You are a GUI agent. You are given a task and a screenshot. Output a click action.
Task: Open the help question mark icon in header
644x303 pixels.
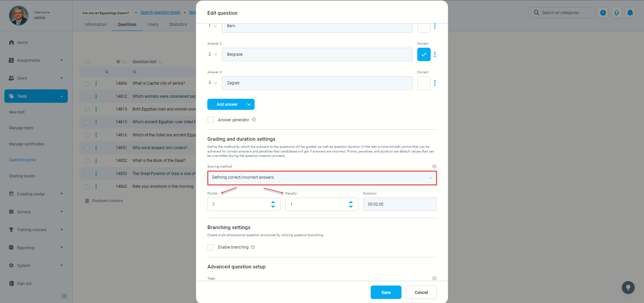pos(603,13)
